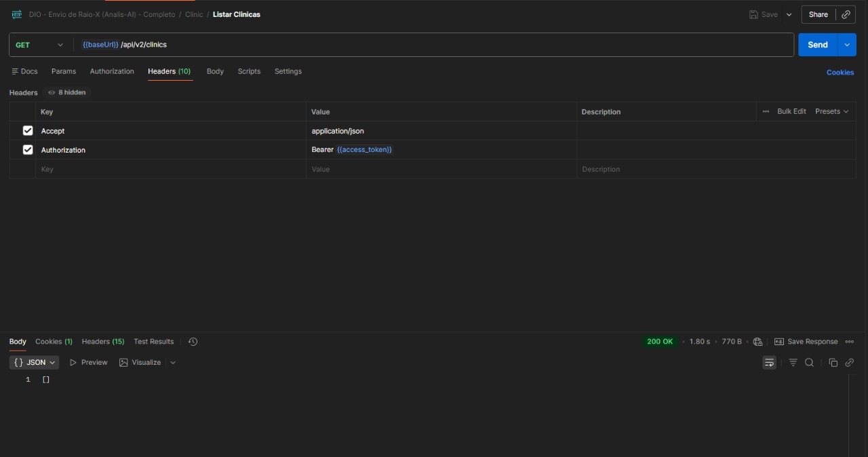Show the 8 hidden headers
This screenshot has height=457, width=868.
pyautogui.click(x=67, y=92)
